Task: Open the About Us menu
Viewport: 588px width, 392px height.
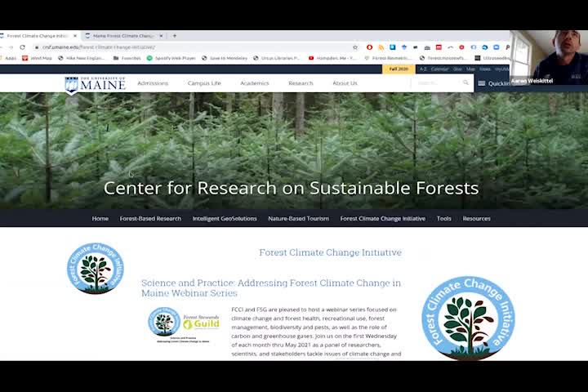Action: [x=345, y=83]
